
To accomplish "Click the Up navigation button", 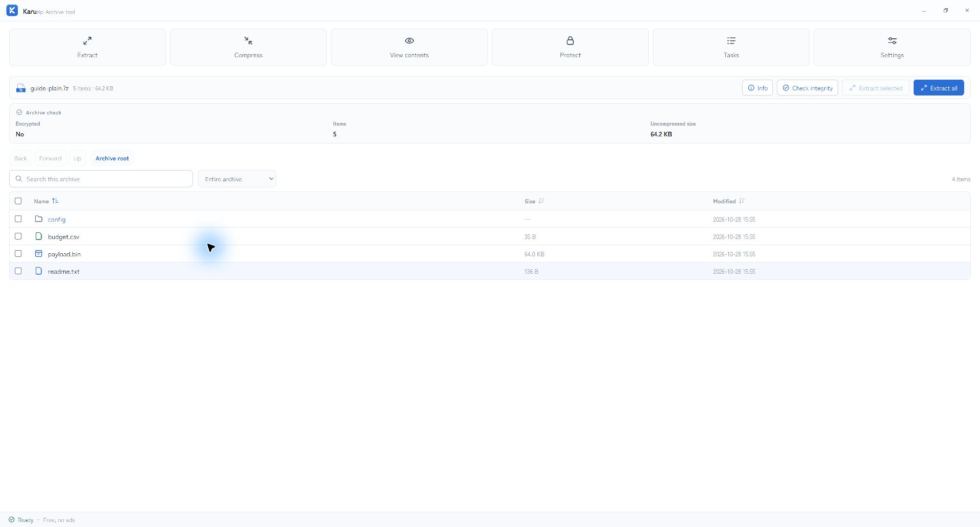I will click(x=78, y=158).
